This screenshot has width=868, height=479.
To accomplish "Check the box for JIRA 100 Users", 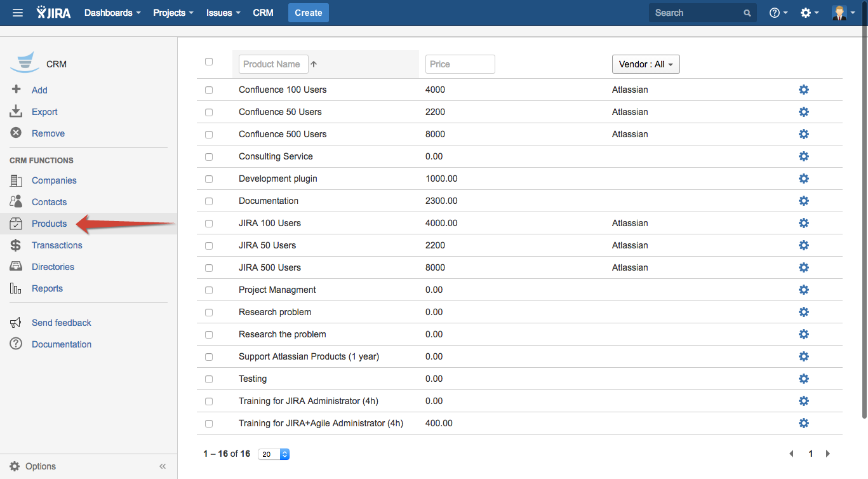I will 209,224.
